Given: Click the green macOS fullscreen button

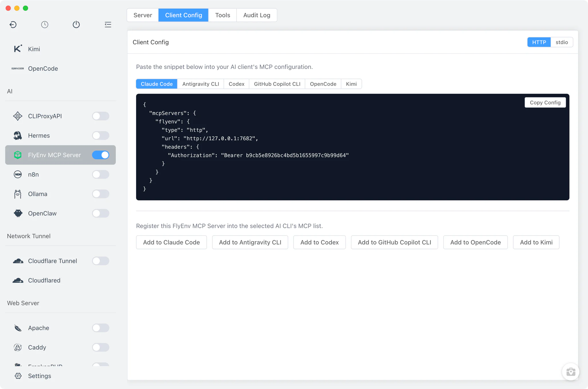Looking at the screenshot, I should [26, 8].
